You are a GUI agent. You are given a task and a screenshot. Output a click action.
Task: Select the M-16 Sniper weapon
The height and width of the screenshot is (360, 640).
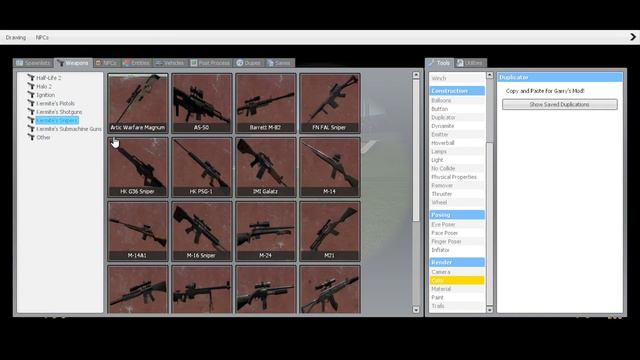[x=202, y=231]
